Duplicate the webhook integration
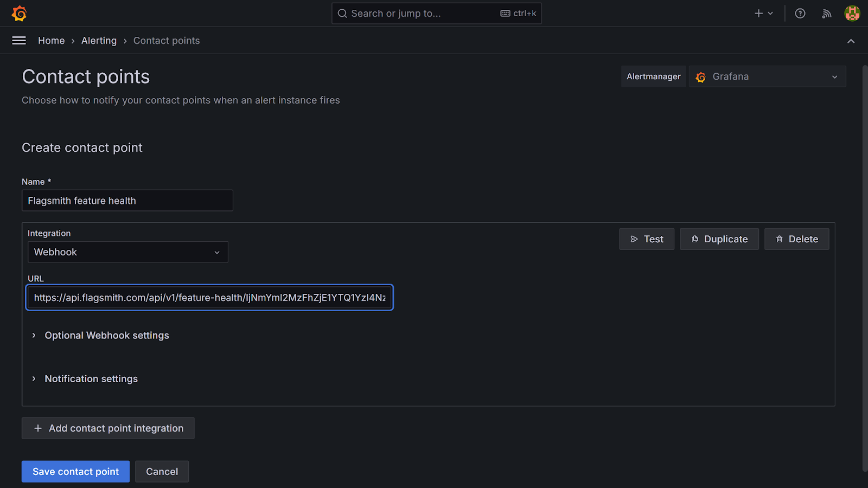Screen dimensions: 868x488 point(719,239)
